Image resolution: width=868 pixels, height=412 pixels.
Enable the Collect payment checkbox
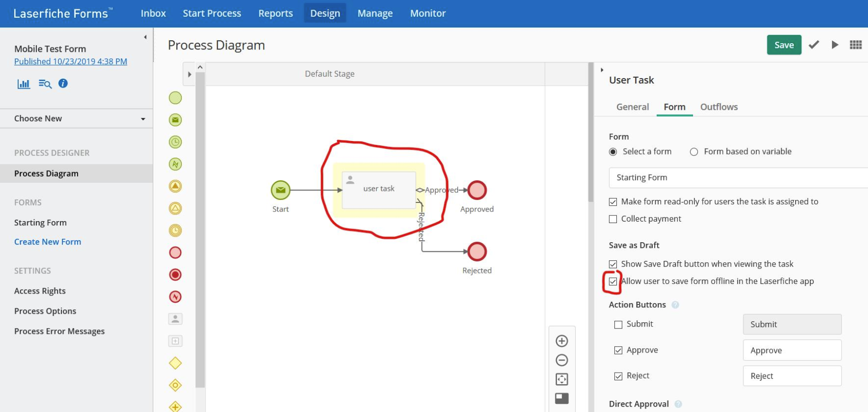coord(613,219)
